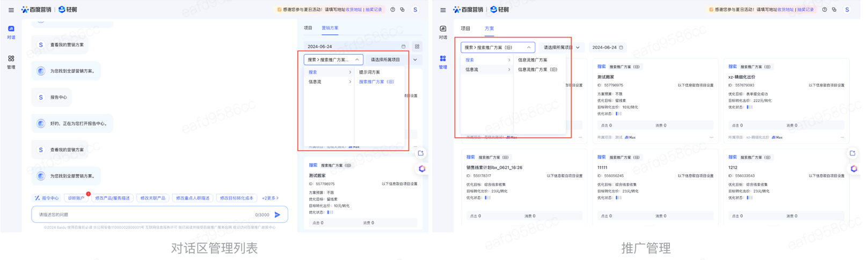Click user avatar S in right screenshot header
Viewport: 868px width, 260px height.
coord(847,10)
